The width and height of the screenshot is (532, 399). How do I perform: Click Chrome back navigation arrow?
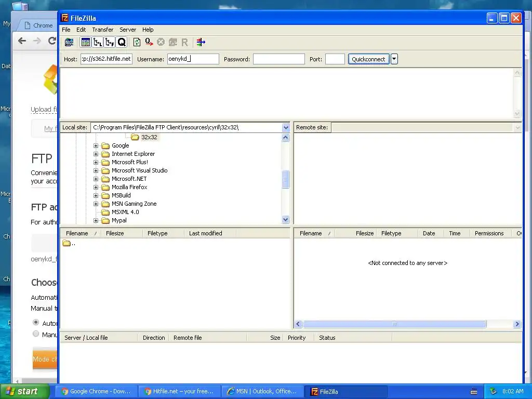click(x=22, y=41)
